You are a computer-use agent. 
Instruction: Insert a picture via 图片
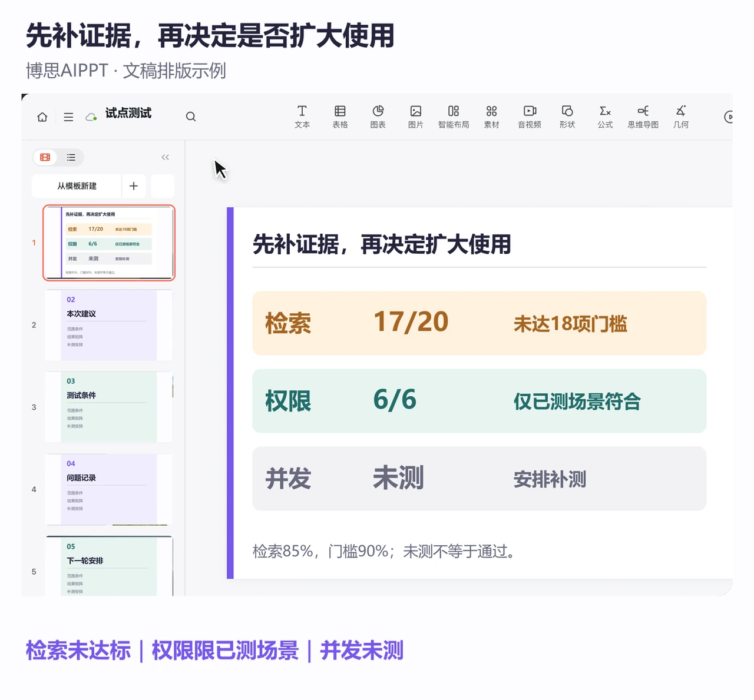tap(416, 117)
